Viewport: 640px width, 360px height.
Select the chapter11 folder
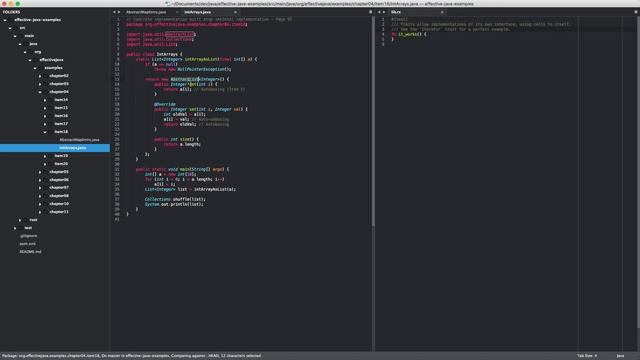pos(59,212)
